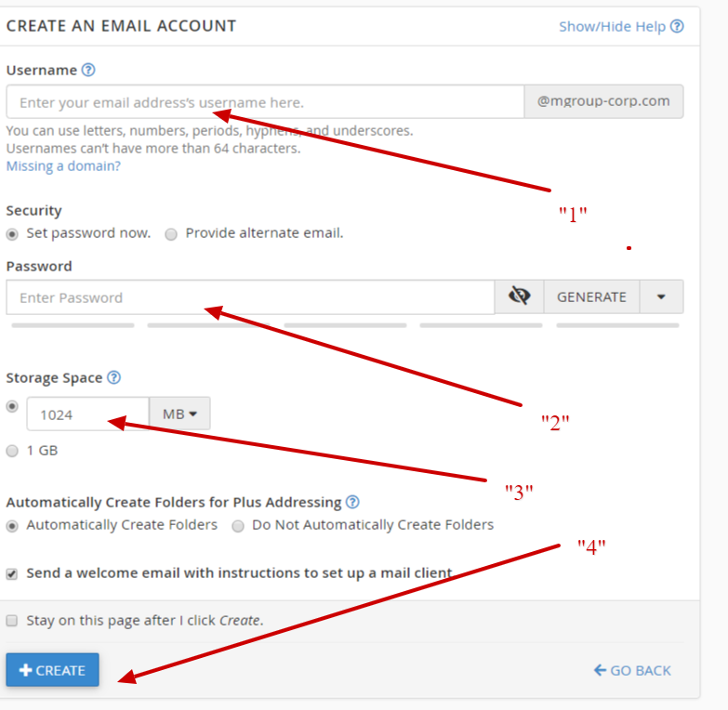This screenshot has height=710, width=728.
Task: Select the 1 GB storage radio button
Action: coord(12,451)
